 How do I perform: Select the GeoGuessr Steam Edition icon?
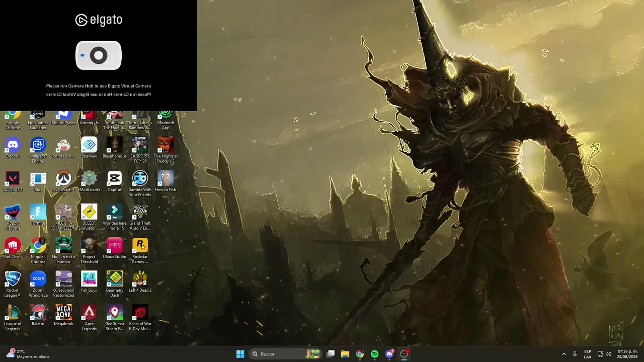click(x=114, y=318)
